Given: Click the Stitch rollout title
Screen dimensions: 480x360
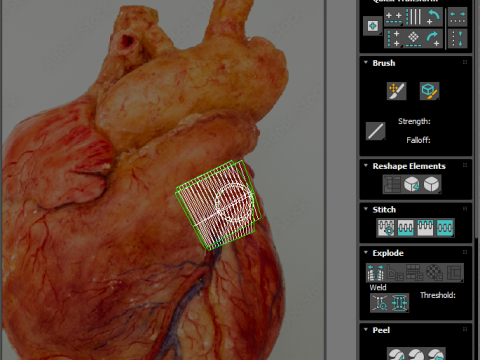Looking at the screenshot, I should click(x=384, y=210).
